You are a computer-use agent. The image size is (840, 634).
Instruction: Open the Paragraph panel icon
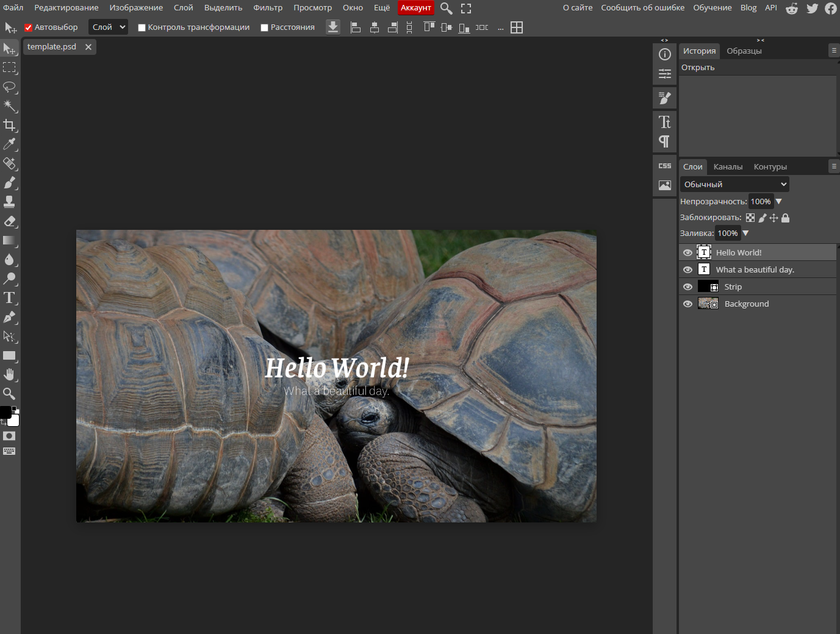[665, 141]
